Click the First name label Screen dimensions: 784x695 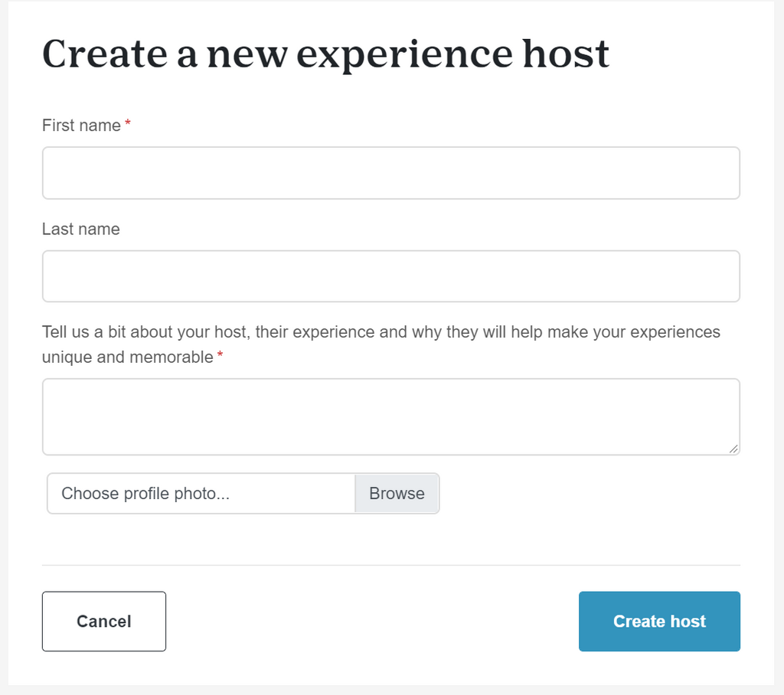(81, 126)
